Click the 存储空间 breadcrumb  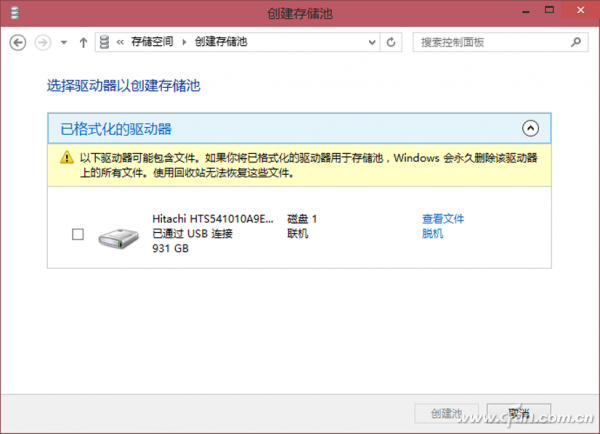tap(152, 42)
